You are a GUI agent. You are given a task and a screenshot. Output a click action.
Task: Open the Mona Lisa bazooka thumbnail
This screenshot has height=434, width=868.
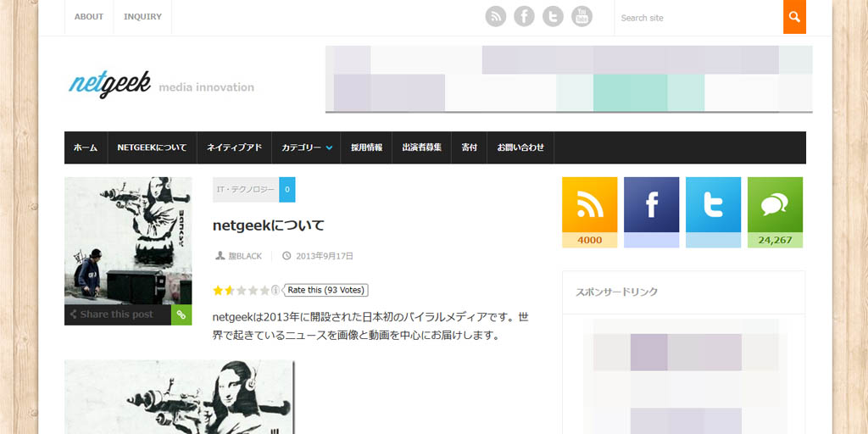click(x=128, y=241)
